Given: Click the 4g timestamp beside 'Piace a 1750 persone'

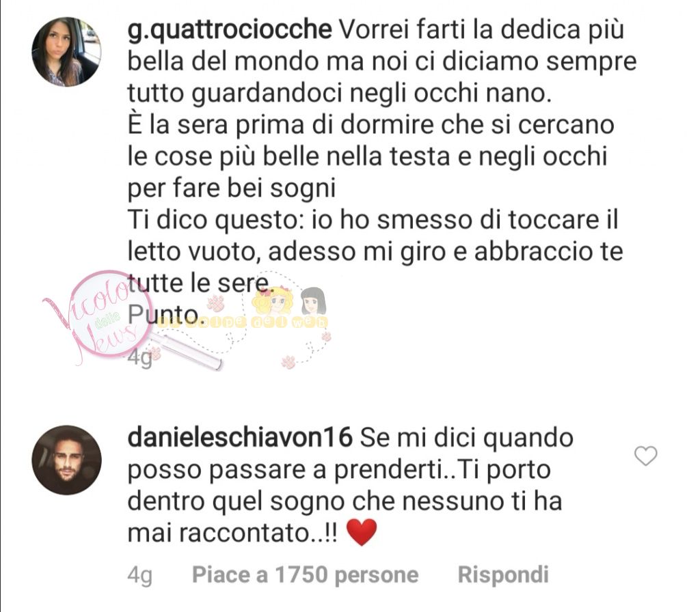Looking at the screenshot, I should (x=139, y=575).
